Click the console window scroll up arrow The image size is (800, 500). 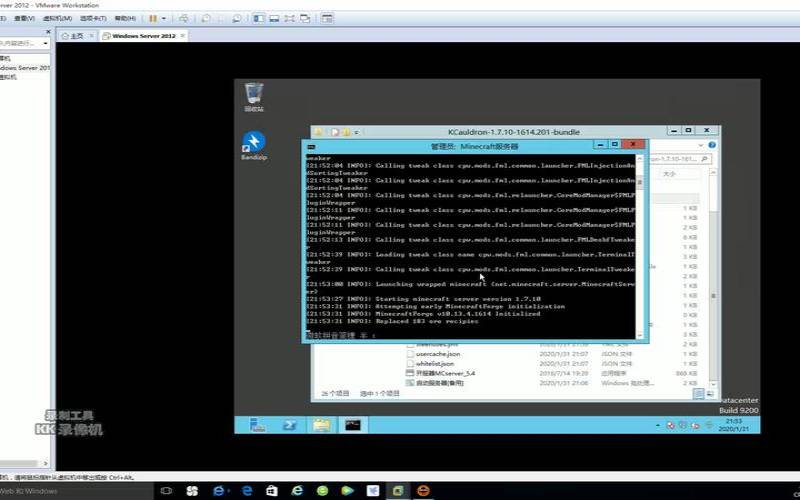[639, 158]
